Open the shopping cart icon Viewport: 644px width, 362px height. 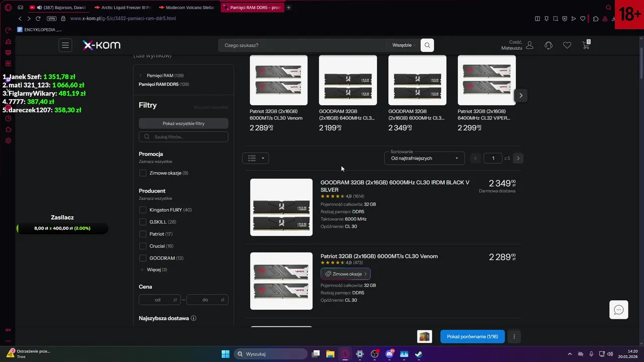pyautogui.click(x=586, y=45)
